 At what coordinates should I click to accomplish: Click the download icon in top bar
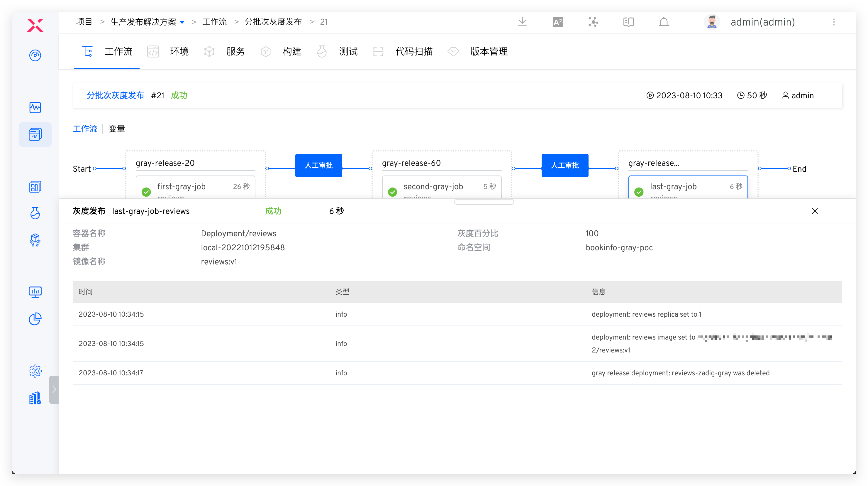coord(522,22)
